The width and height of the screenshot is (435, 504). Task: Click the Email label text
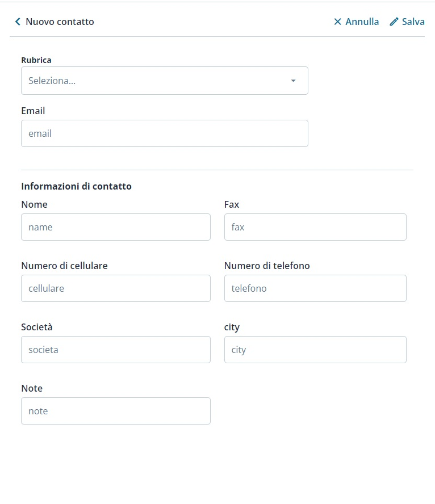point(33,111)
